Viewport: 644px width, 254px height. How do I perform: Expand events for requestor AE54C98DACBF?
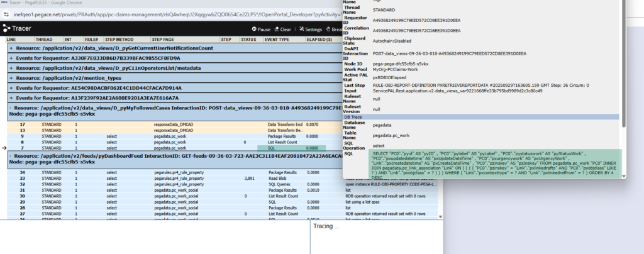(11, 88)
